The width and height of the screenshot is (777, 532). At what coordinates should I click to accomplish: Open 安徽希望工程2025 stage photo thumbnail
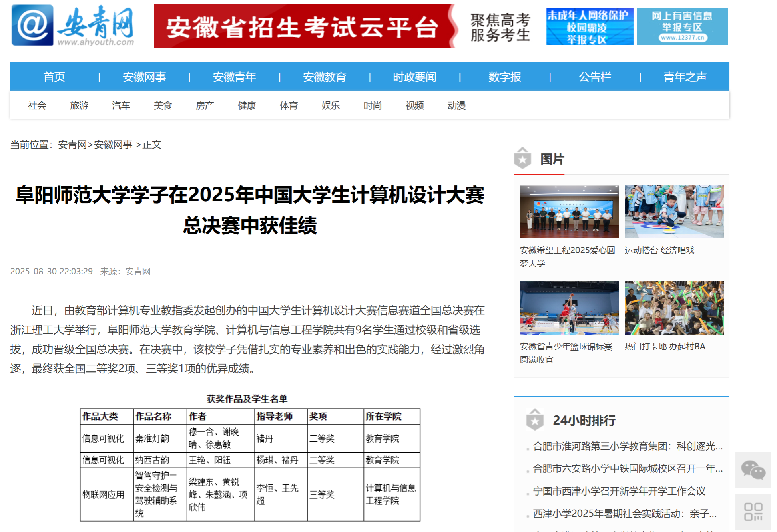569,212
